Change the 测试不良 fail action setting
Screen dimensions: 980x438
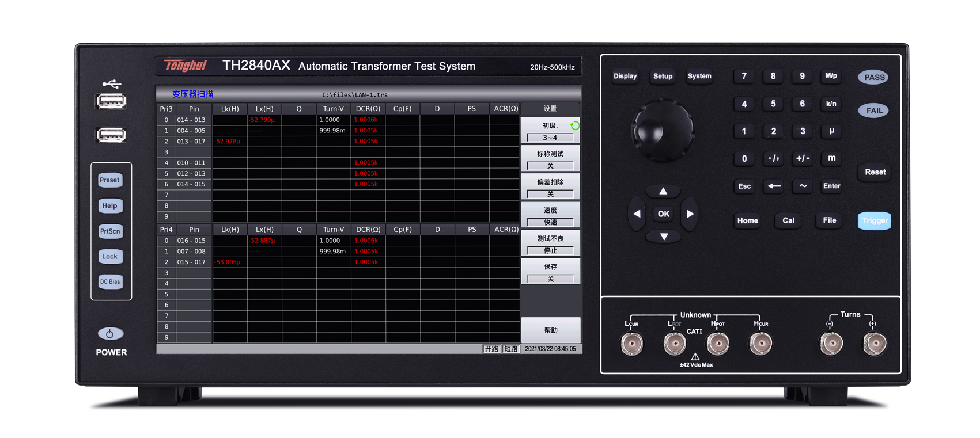pyautogui.click(x=550, y=243)
